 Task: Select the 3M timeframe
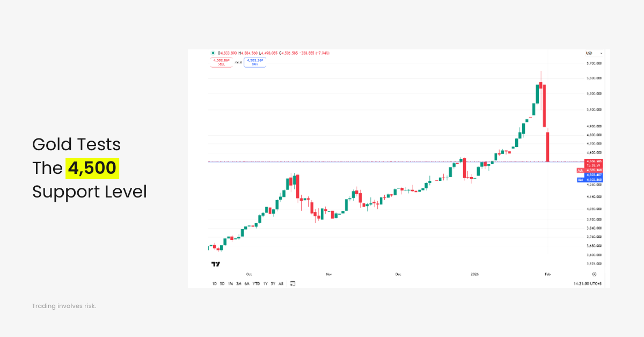(x=238, y=283)
